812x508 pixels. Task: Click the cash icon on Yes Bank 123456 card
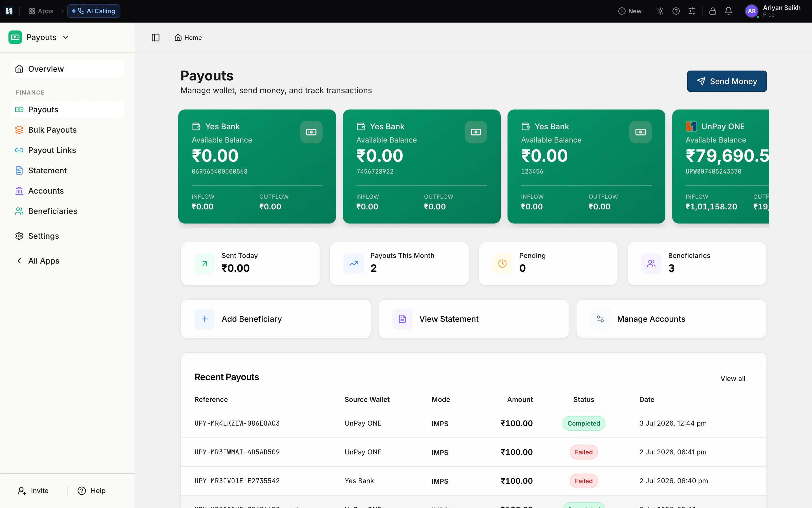tap(641, 132)
